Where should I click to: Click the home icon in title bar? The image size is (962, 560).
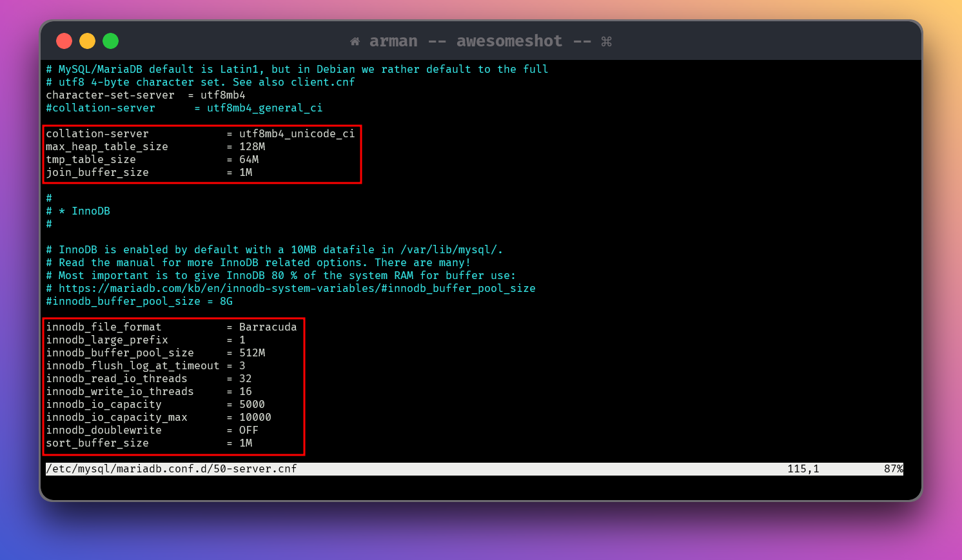[355, 41]
